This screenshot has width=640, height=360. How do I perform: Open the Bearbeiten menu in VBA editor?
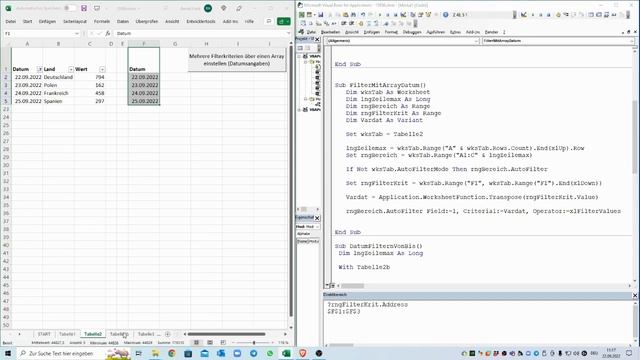(330, 32)
